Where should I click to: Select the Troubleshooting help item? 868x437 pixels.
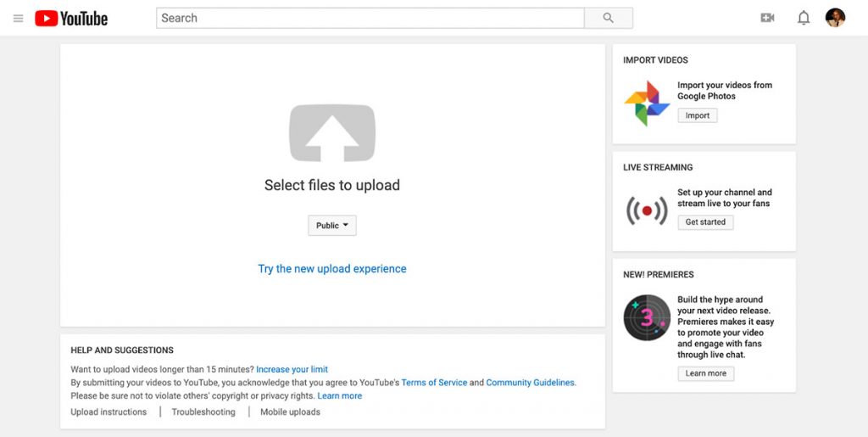coord(204,412)
